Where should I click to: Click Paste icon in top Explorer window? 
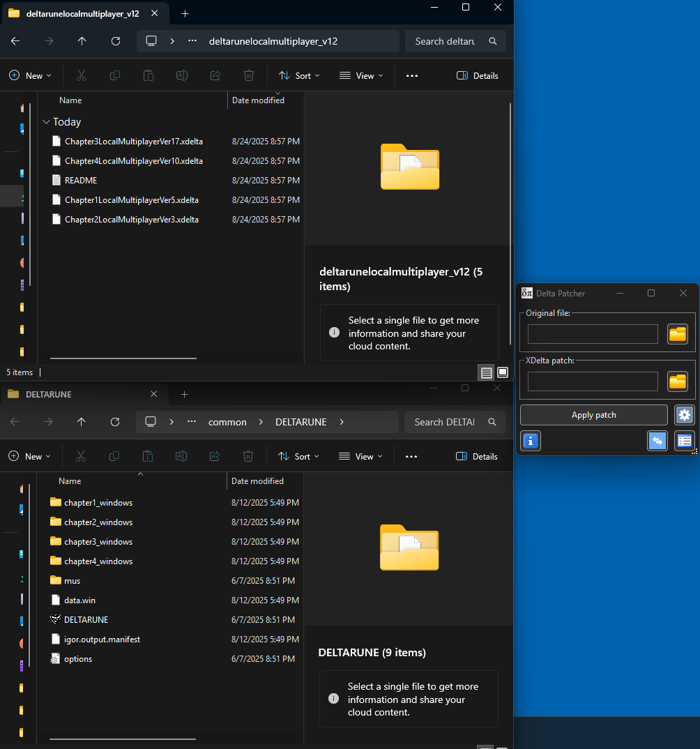[x=149, y=75]
